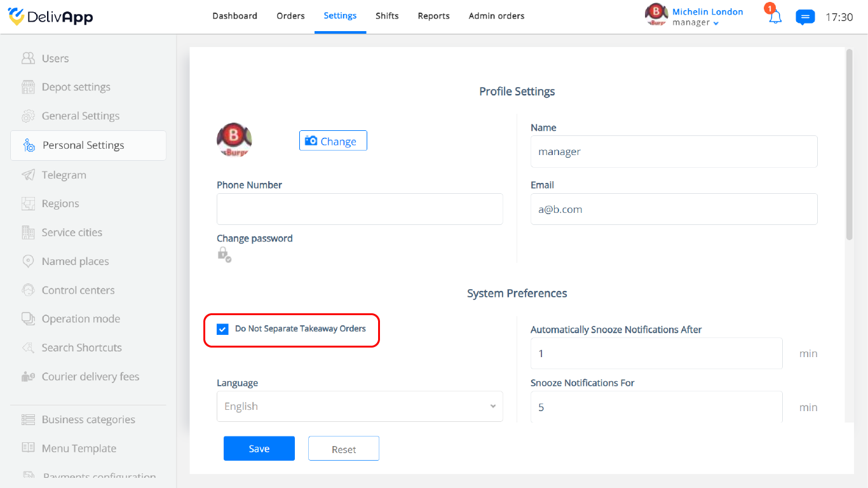Open the manager account dropdown arrow
The width and height of the screenshot is (868, 488).
coord(716,24)
